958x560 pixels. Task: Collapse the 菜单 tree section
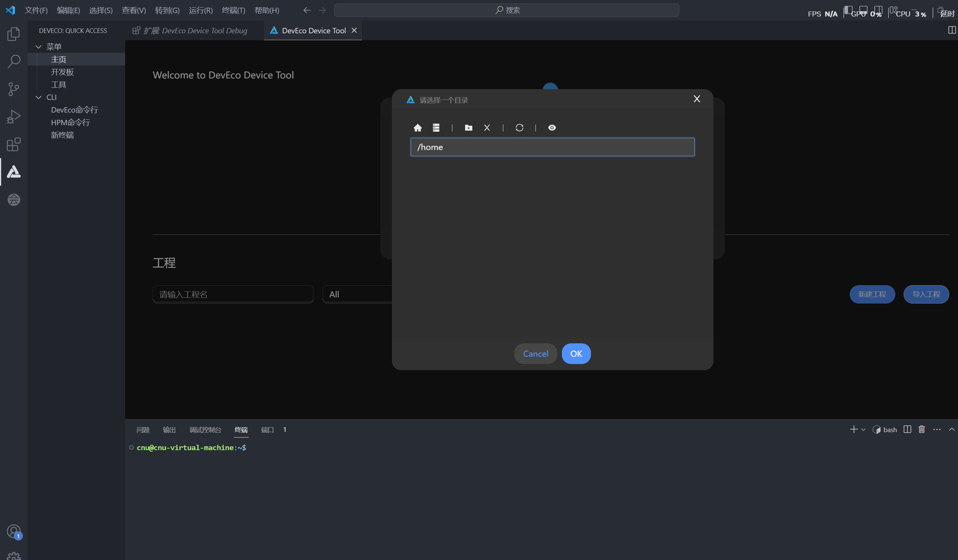(x=38, y=47)
